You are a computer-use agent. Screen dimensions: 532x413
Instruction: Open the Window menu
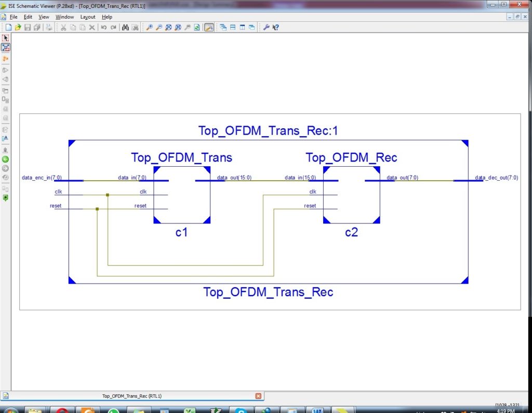64,17
